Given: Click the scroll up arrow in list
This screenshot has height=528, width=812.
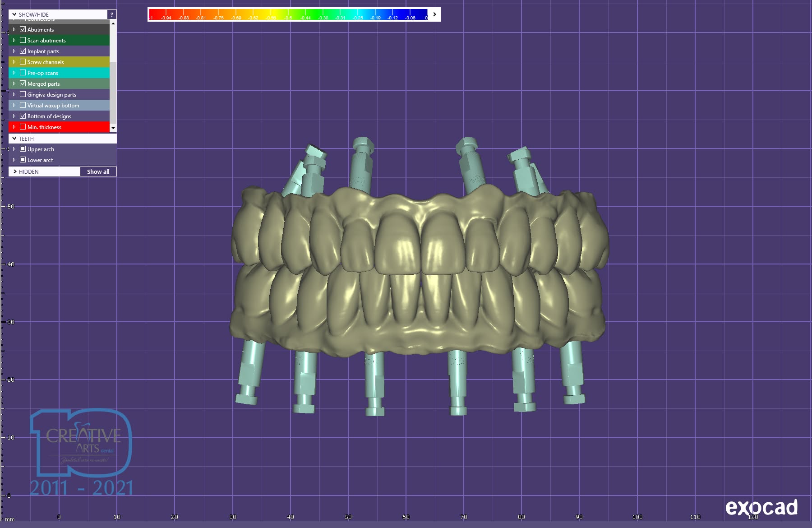Looking at the screenshot, I should tap(113, 23).
